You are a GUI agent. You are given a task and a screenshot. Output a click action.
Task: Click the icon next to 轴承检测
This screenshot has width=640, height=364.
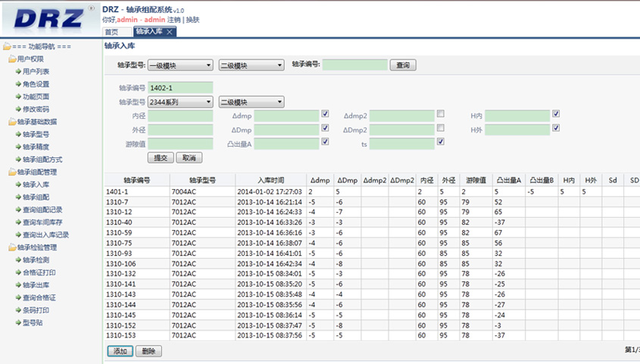click(17, 260)
